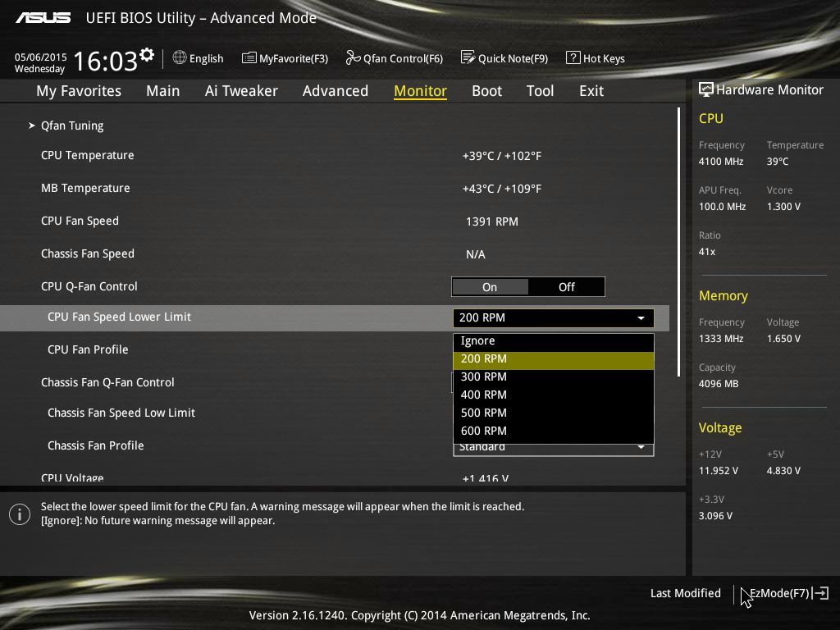Click the 200 RPM dropdown field

pos(554,317)
